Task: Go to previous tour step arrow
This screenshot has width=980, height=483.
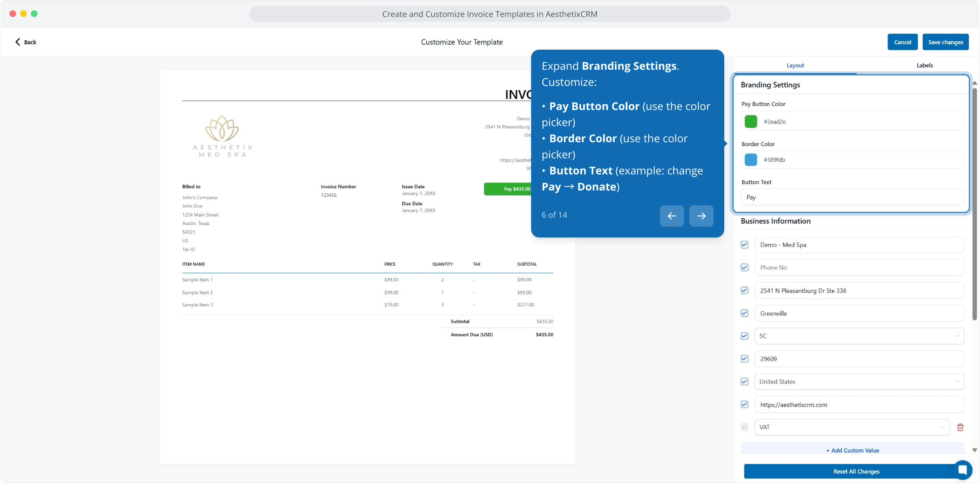Action: click(x=672, y=216)
